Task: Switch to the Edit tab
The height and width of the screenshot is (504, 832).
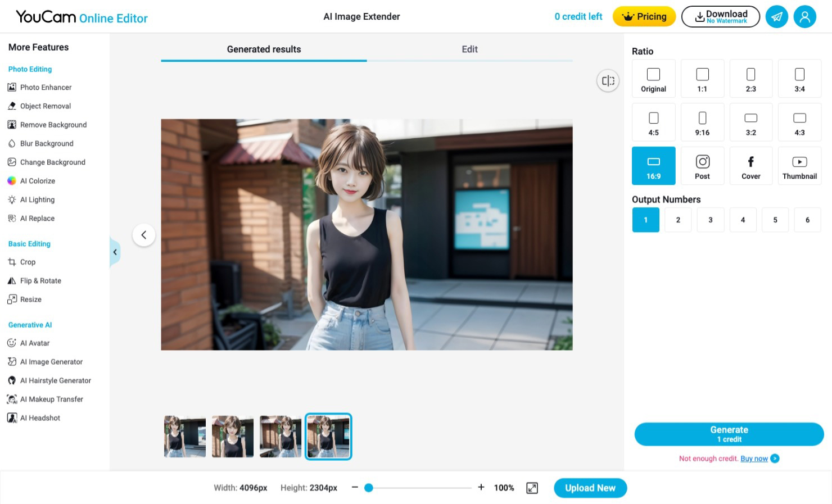Action: [469, 49]
